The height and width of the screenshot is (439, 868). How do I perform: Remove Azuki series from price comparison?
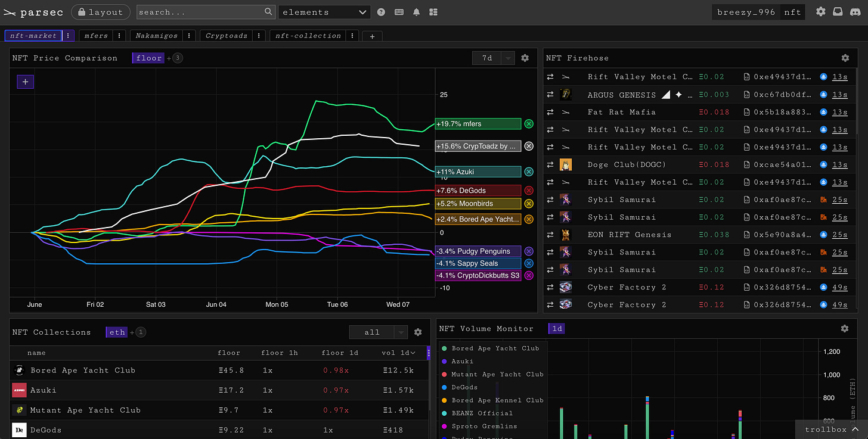pyautogui.click(x=529, y=172)
